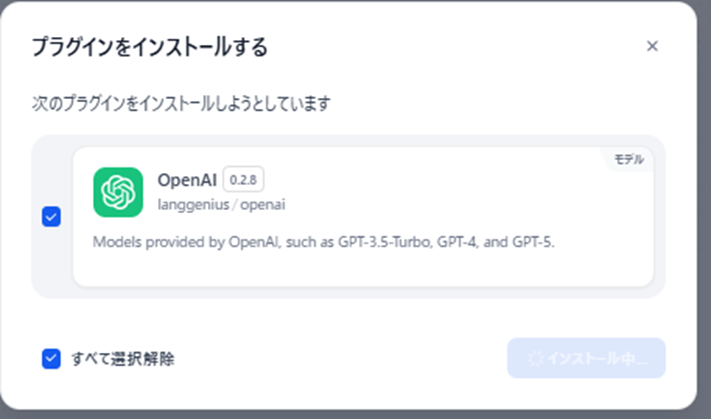Image resolution: width=711 pixels, height=419 pixels.
Task: Select the OpenAI plugin name
Action: [186, 180]
